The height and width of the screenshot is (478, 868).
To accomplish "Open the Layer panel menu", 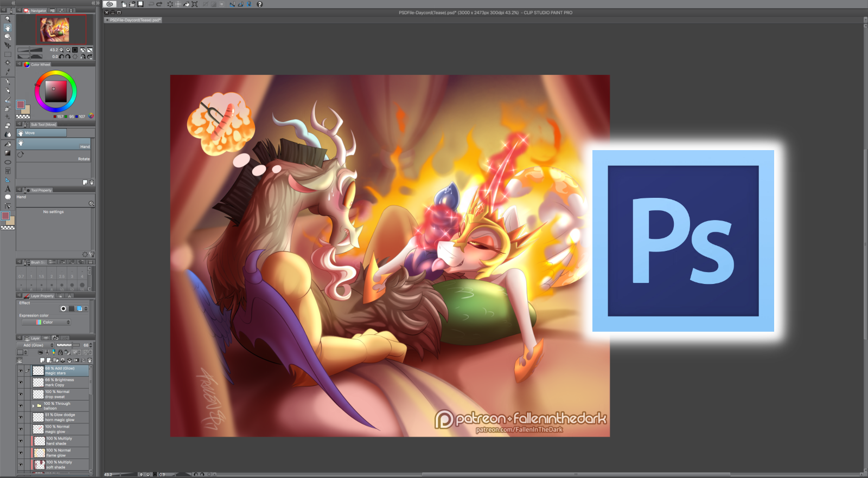I will tap(19, 338).
